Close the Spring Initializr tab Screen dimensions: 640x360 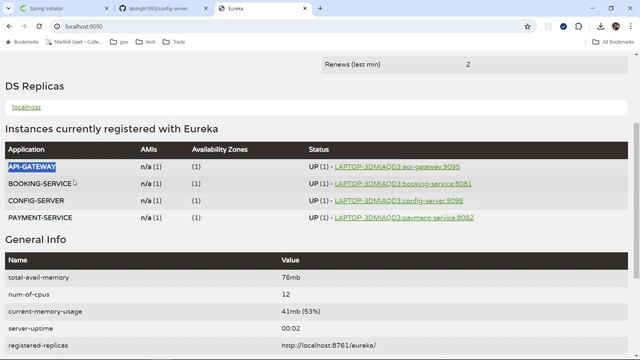pos(107,8)
